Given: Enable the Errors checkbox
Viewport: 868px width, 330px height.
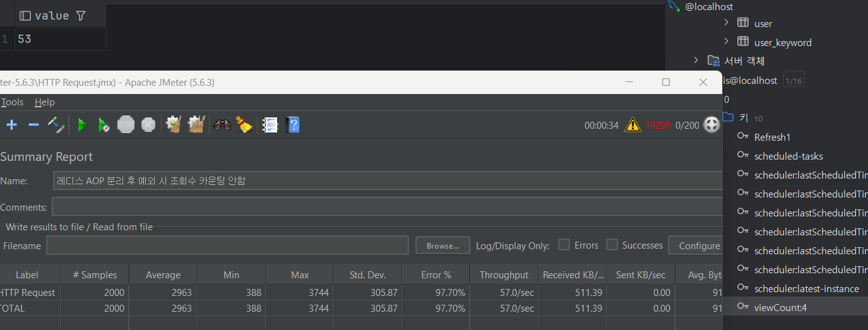Looking at the screenshot, I should pos(564,244).
